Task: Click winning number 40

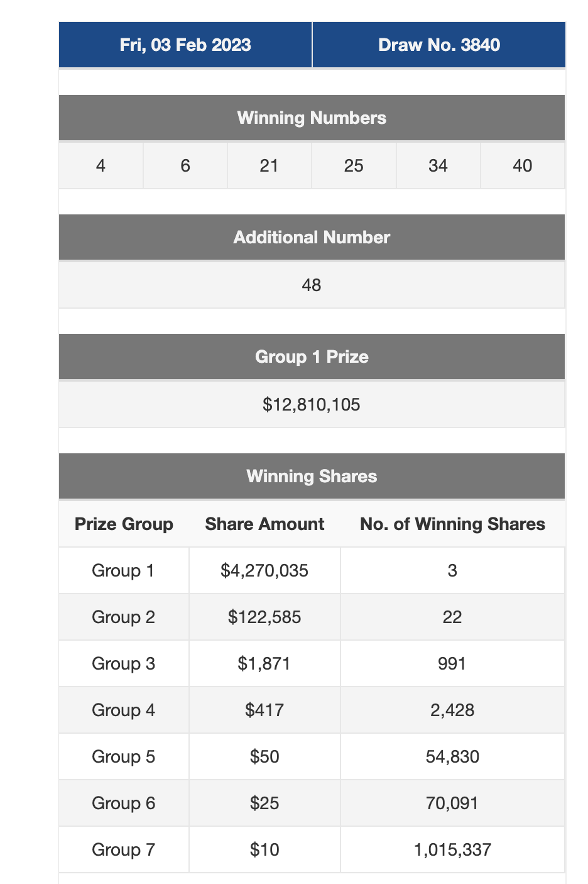Action: pos(522,165)
